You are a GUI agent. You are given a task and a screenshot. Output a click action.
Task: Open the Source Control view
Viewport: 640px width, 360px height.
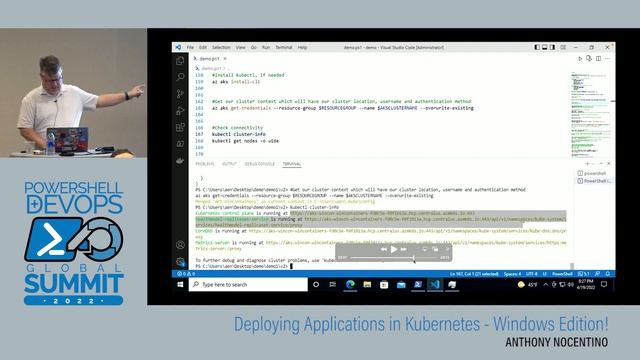180,93
